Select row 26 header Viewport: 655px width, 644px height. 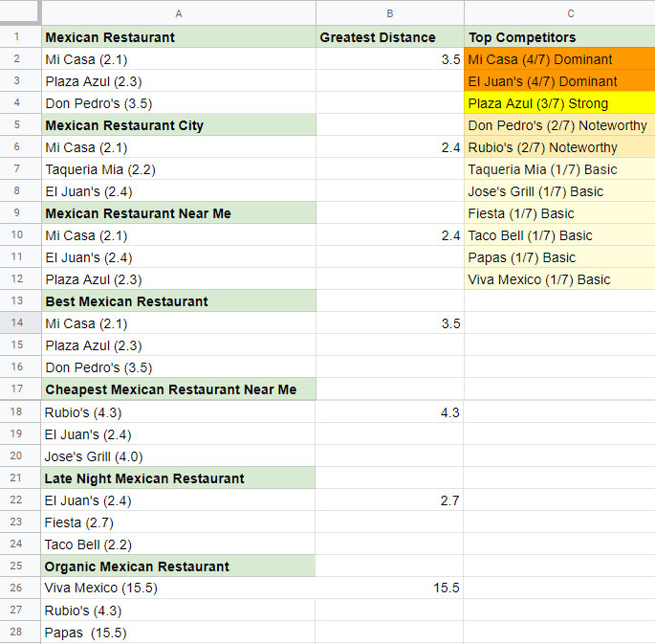pyautogui.click(x=19, y=588)
